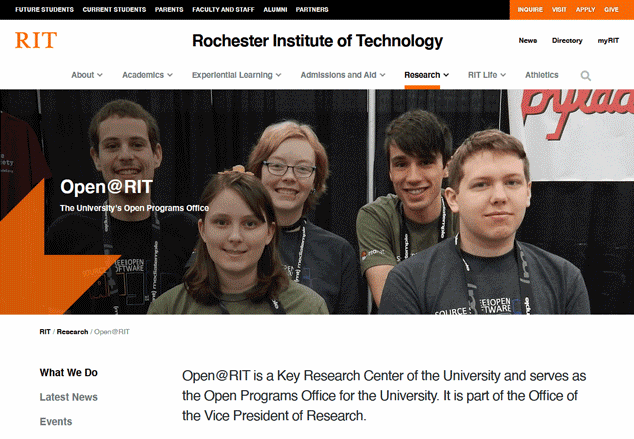Click the Visit button
Image resolution: width=634 pixels, height=439 pixels.
point(559,9)
